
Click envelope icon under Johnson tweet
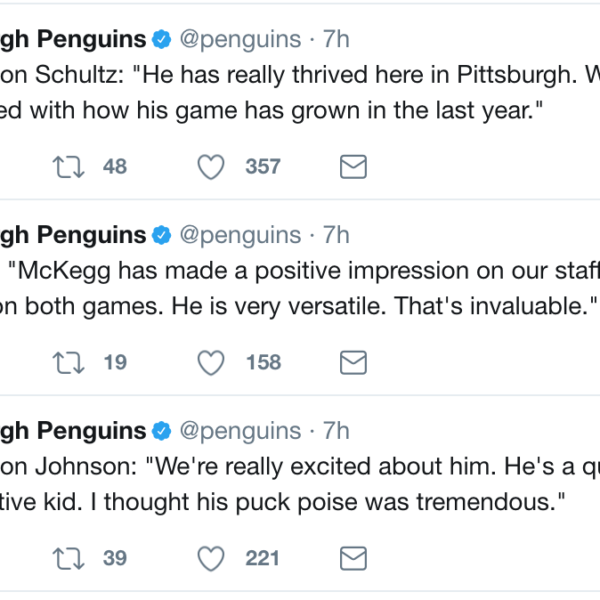[353, 557]
